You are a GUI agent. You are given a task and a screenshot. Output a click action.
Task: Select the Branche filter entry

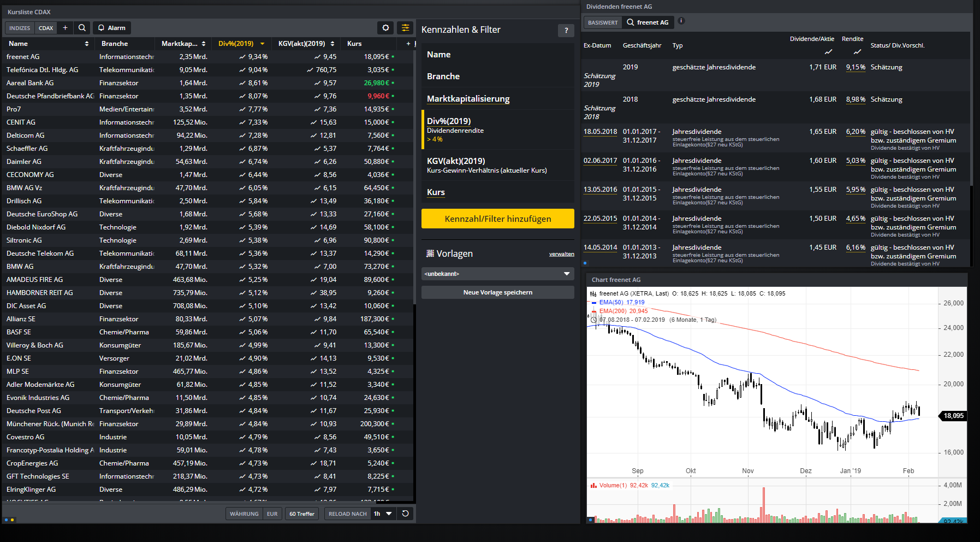[x=498, y=76]
